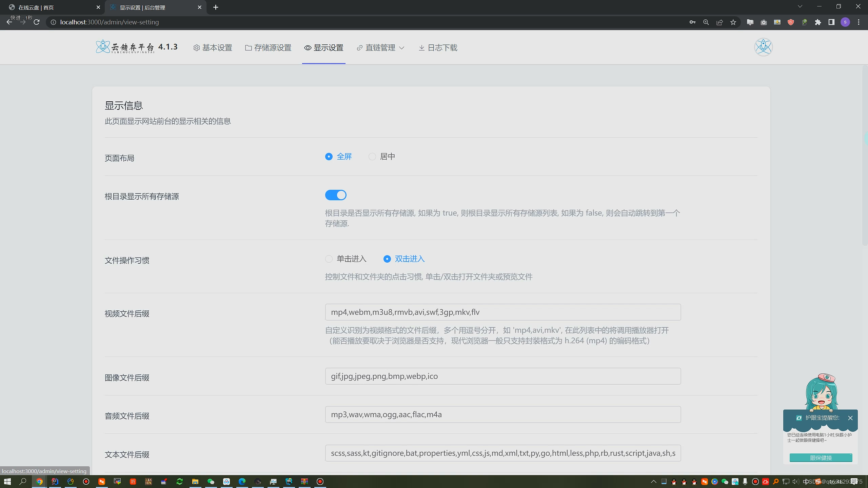Click the 存储源设置 folder icon
The image size is (868, 488).
(248, 47)
